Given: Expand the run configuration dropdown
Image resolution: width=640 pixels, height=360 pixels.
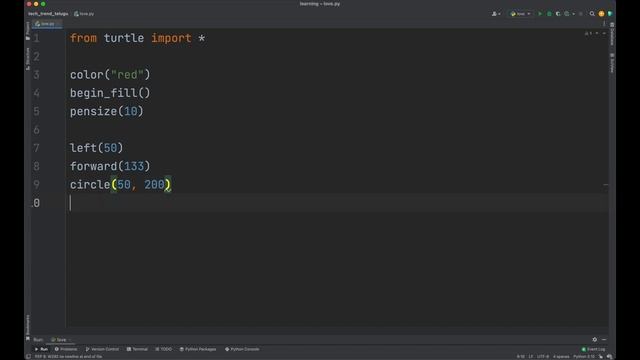Looking at the screenshot, I should pyautogui.click(x=521, y=14).
